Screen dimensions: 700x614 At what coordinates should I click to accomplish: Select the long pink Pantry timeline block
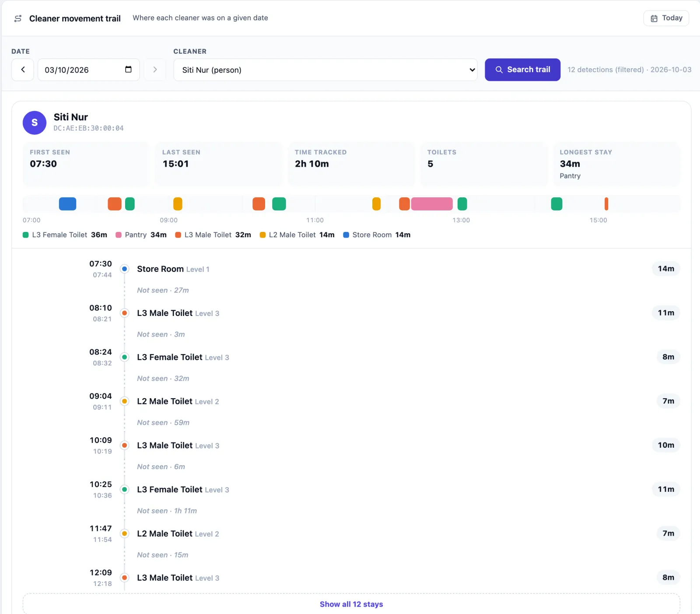click(x=432, y=203)
